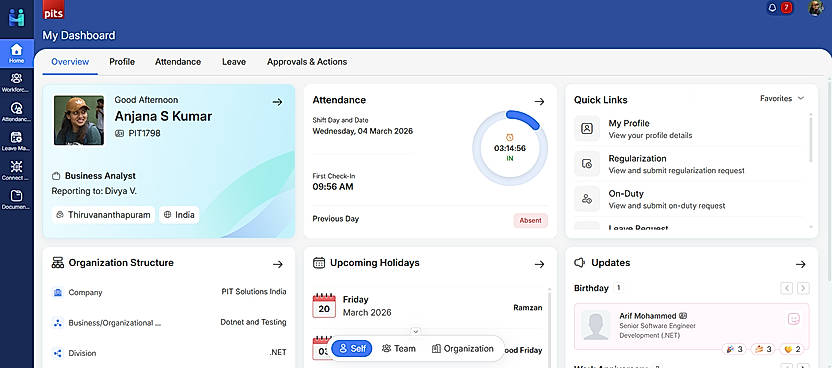Open the Attendance card arrow

tap(539, 101)
